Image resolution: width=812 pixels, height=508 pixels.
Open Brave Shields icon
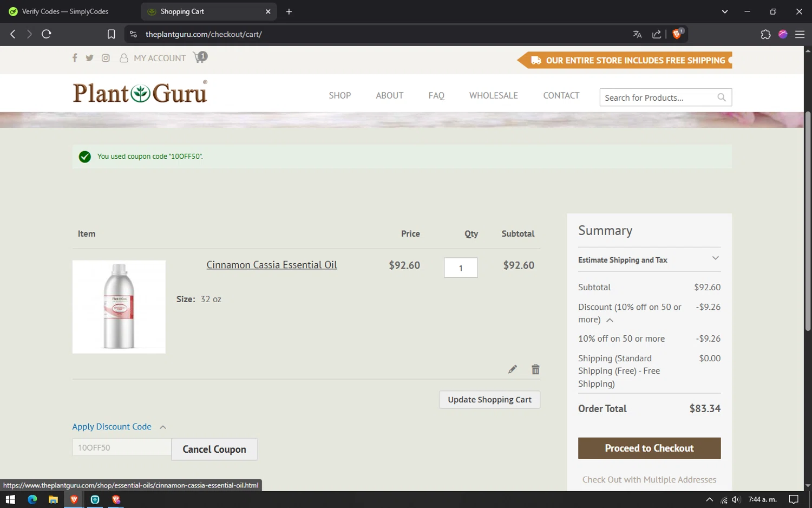click(x=677, y=34)
